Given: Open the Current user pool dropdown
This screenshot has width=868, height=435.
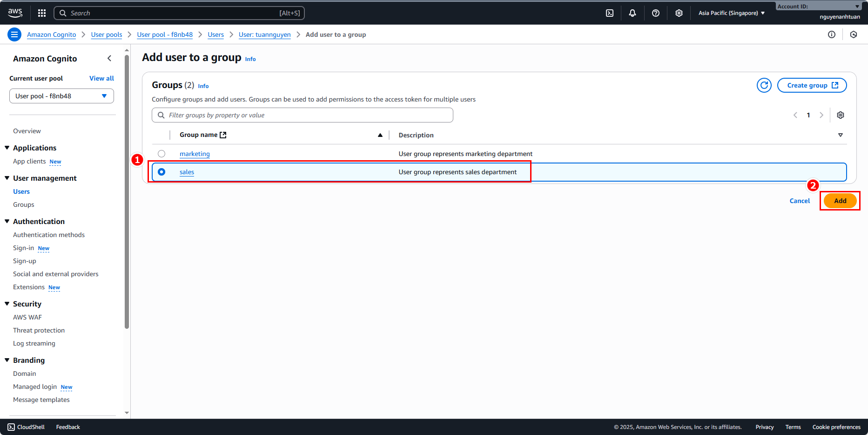Looking at the screenshot, I should click(61, 96).
